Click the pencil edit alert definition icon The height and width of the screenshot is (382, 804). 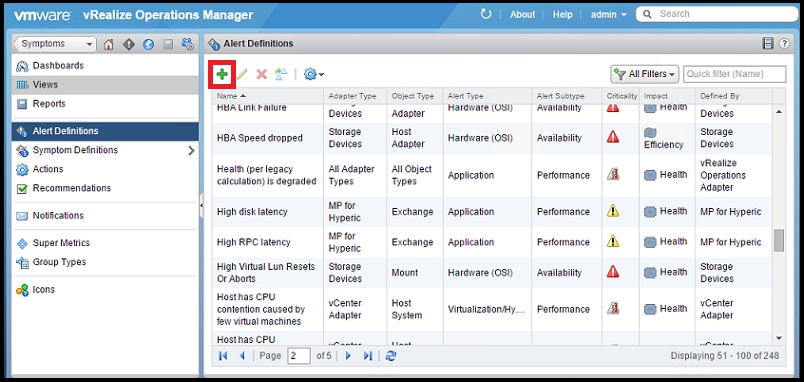(x=242, y=74)
